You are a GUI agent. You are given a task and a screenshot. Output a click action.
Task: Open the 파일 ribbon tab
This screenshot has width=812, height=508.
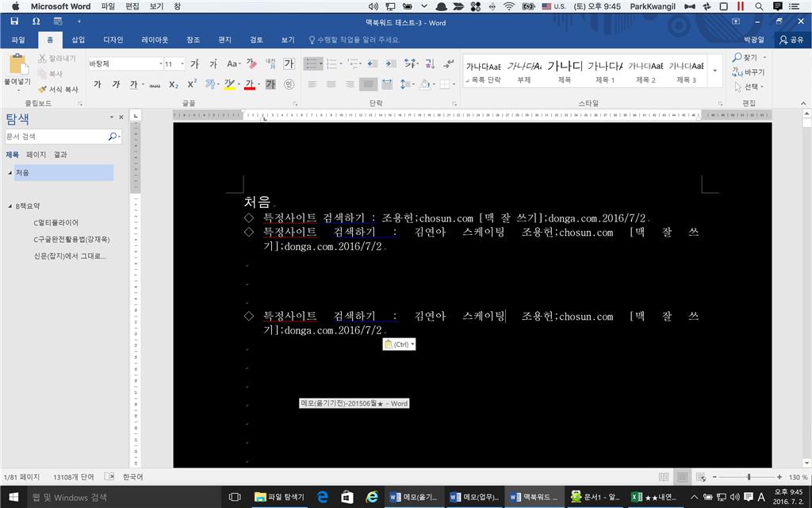(x=18, y=40)
